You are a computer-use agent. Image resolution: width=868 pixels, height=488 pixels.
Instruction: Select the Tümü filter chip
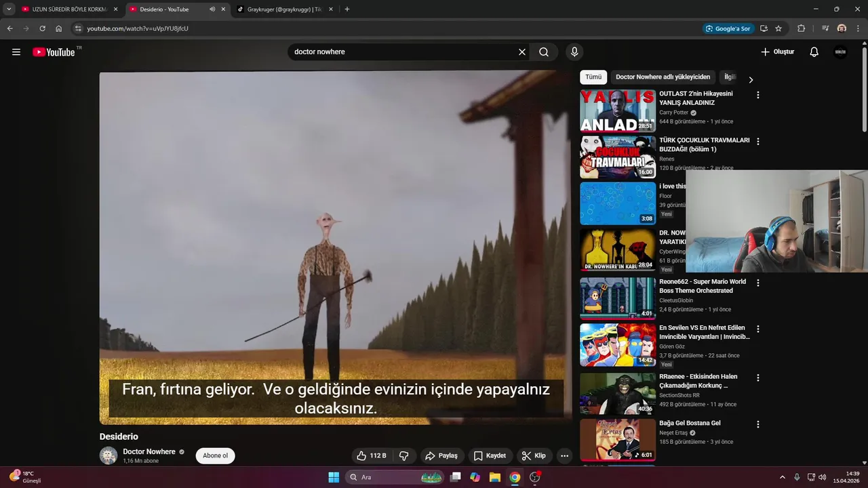(593, 77)
